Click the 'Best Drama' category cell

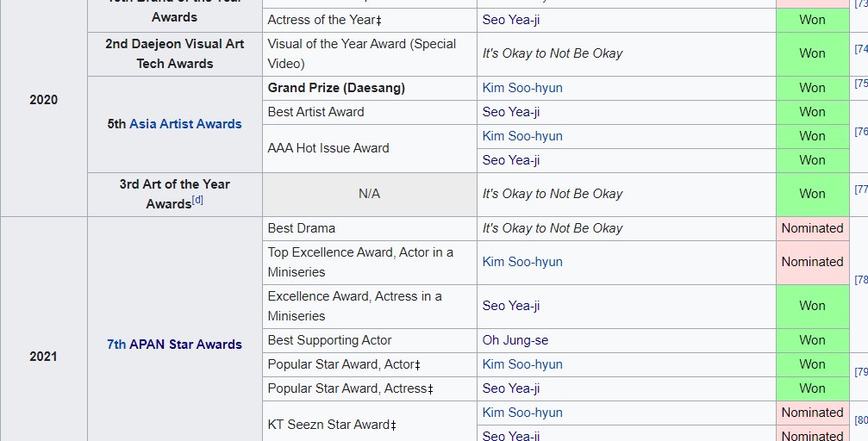369,228
